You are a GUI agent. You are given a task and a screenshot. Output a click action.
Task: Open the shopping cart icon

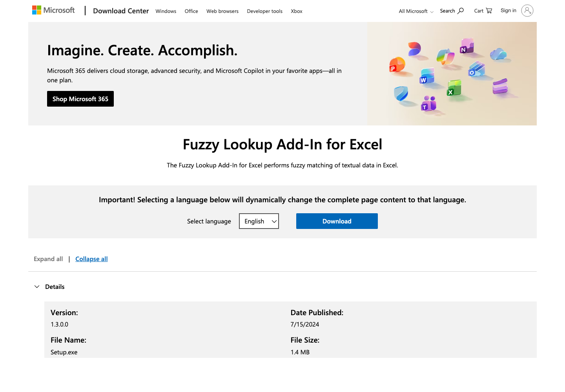tap(489, 11)
